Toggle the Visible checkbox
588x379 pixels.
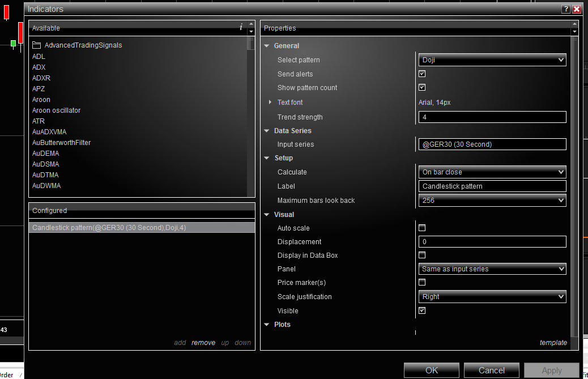422,311
